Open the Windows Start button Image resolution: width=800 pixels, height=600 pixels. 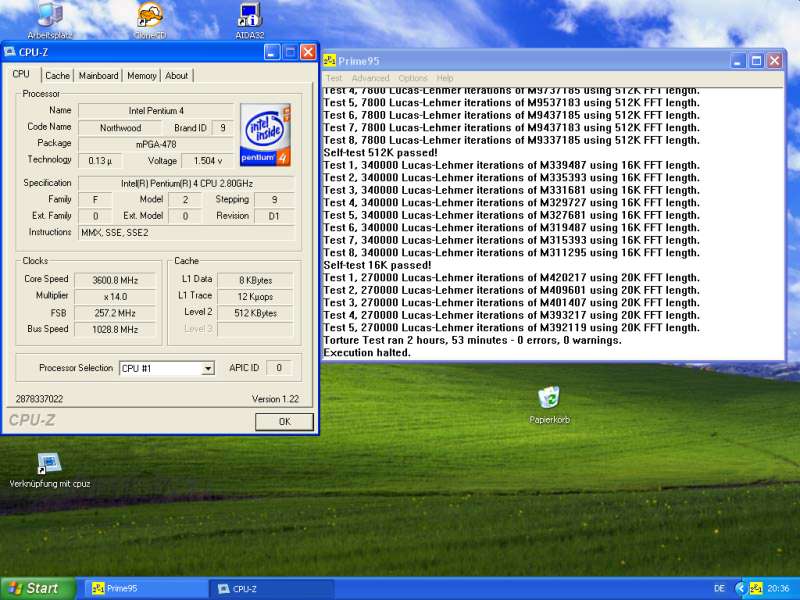[38, 588]
